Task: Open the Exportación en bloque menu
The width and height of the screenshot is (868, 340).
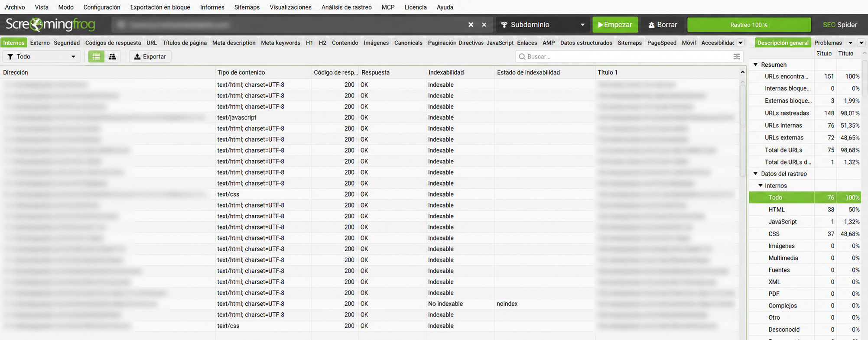Action: click(x=160, y=7)
